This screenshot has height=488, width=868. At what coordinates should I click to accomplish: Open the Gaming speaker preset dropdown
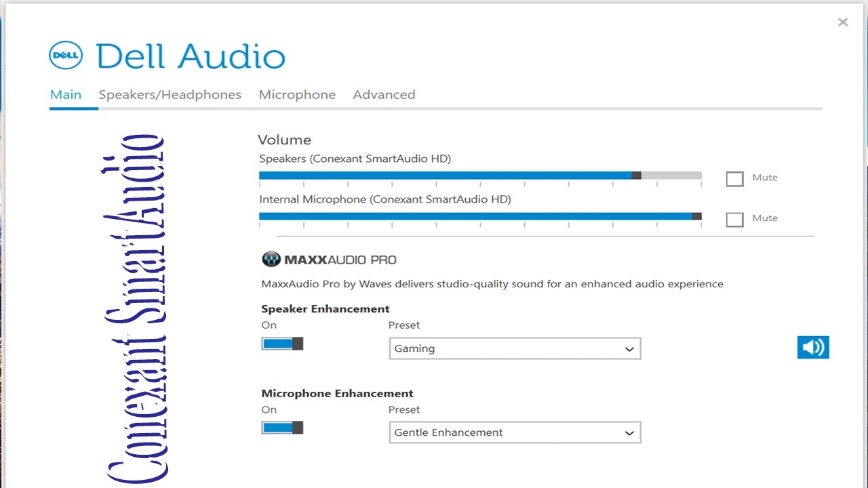[514, 348]
